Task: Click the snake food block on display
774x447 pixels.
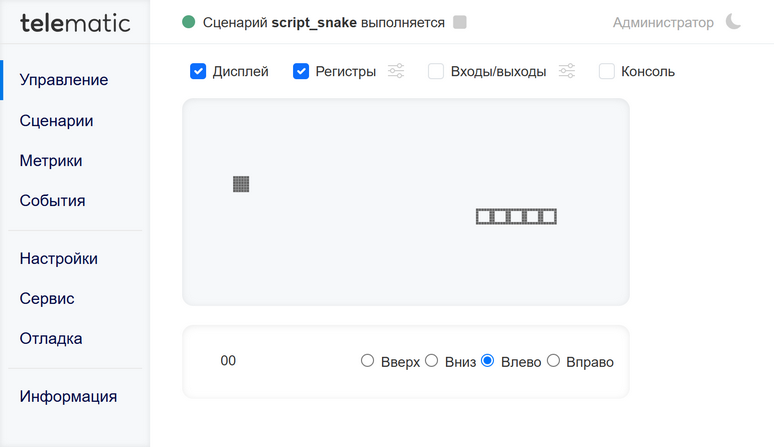Action: pyautogui.click(x=241, y=184)
